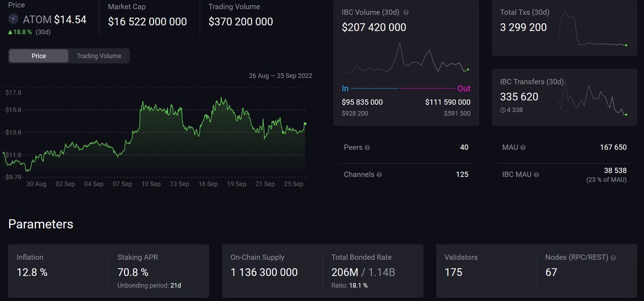Switch to the Trading Volume chart tab
The image size is (644, 301).
coord(99,56)
